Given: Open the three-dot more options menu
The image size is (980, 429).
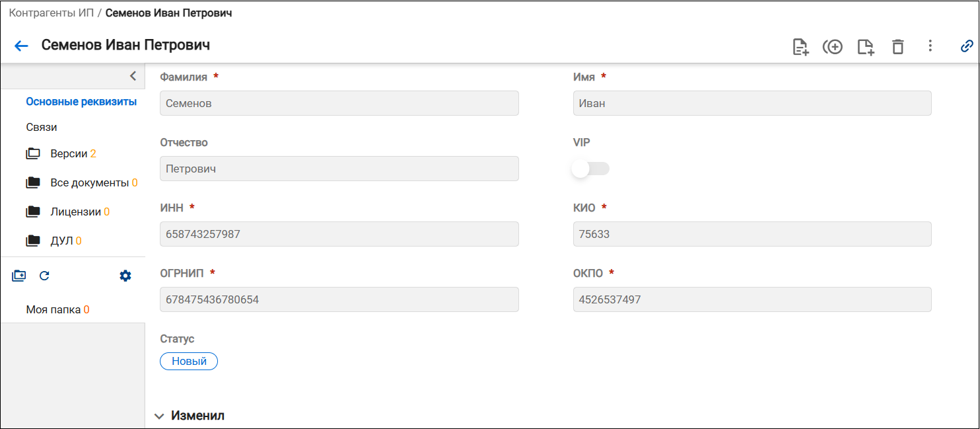Looking at the screenshot, I should (x=930, y=46).
